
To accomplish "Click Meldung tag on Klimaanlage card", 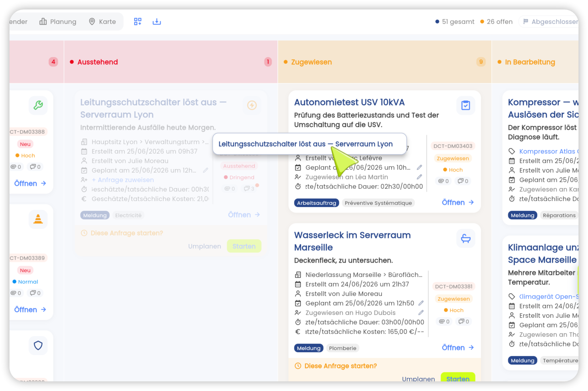I will coord(522,360).
